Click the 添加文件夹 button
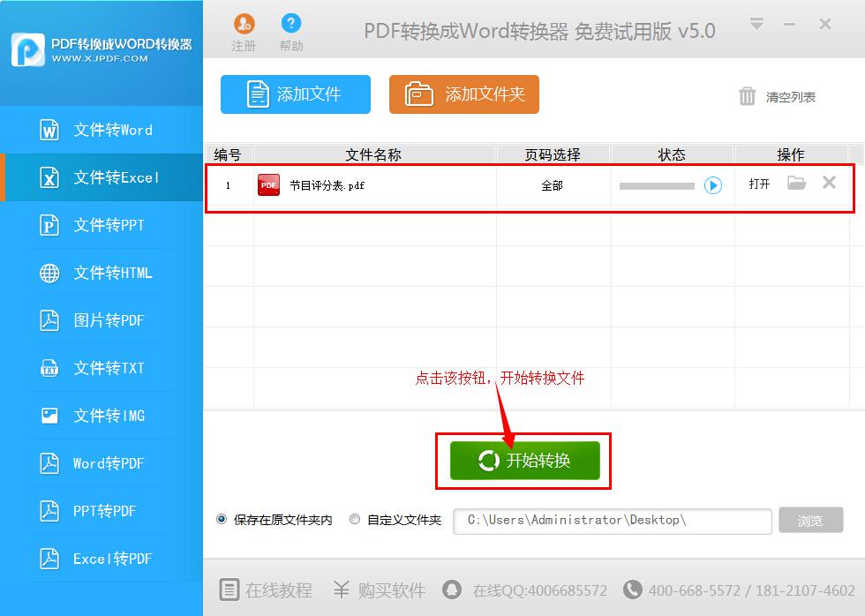This screenshot has width=865, height=616. [x=464, y=94]
